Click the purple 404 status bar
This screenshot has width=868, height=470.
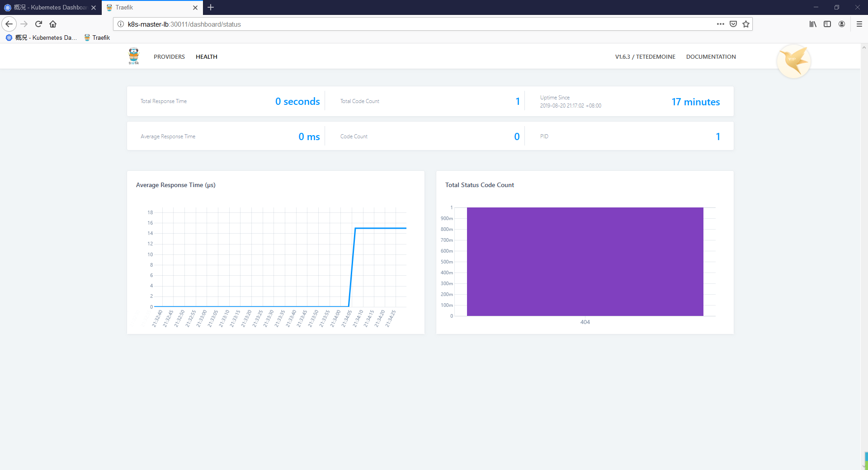click(x=585, y=262)
